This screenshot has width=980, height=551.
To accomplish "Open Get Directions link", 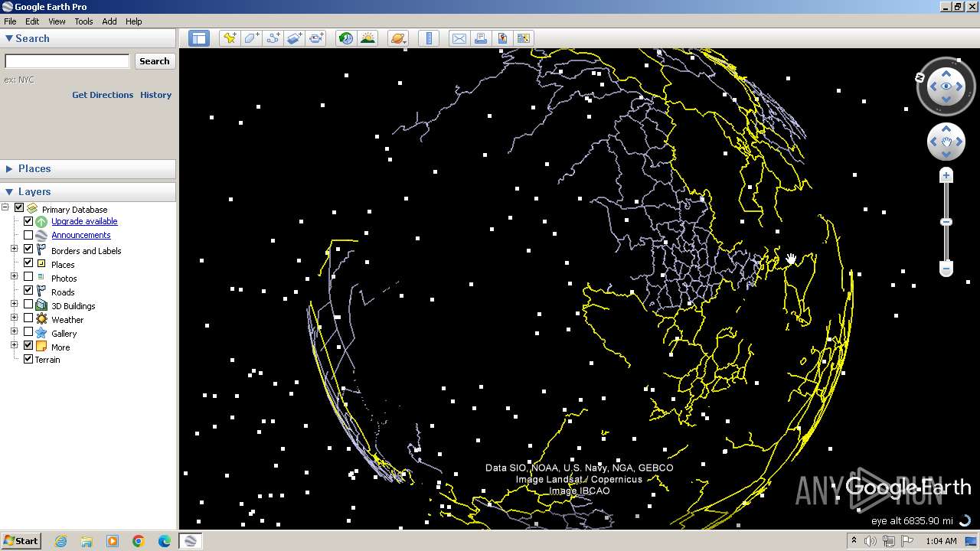I will pyautogui.click(x=103, y=95).
